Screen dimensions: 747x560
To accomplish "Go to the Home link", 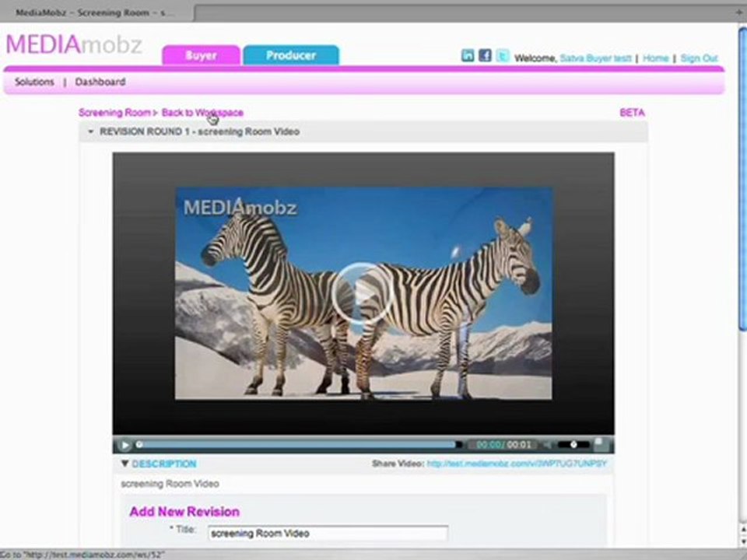I will tap(655, 58).
